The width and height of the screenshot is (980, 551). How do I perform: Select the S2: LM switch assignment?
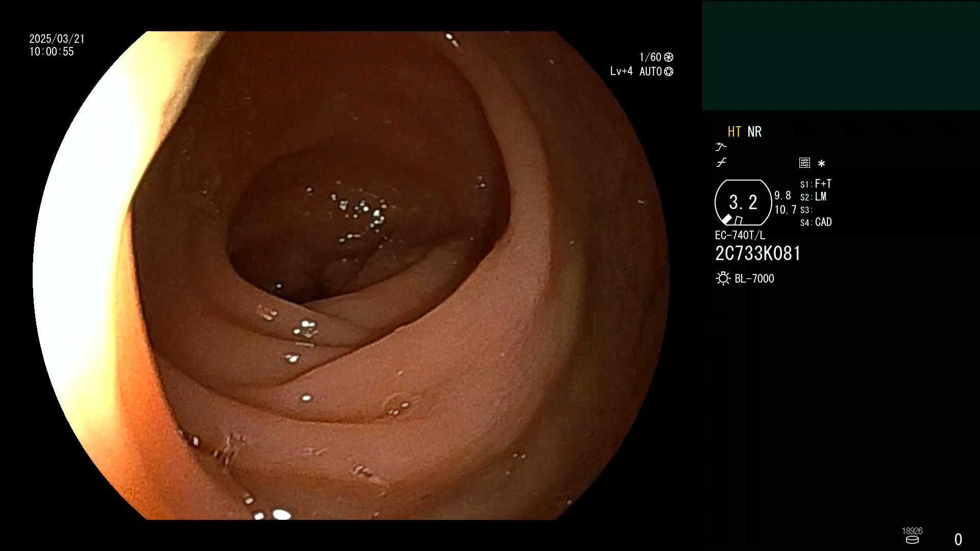pos(813,197)
